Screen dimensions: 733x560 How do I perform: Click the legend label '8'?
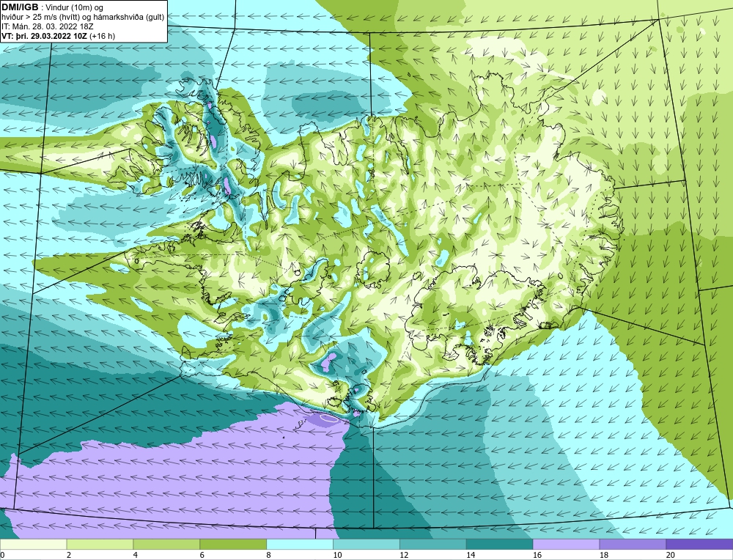[x=269, y=555]
